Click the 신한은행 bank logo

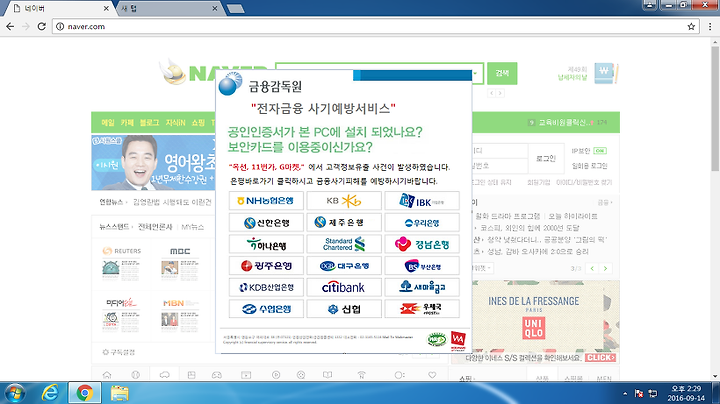coord(266,223)
